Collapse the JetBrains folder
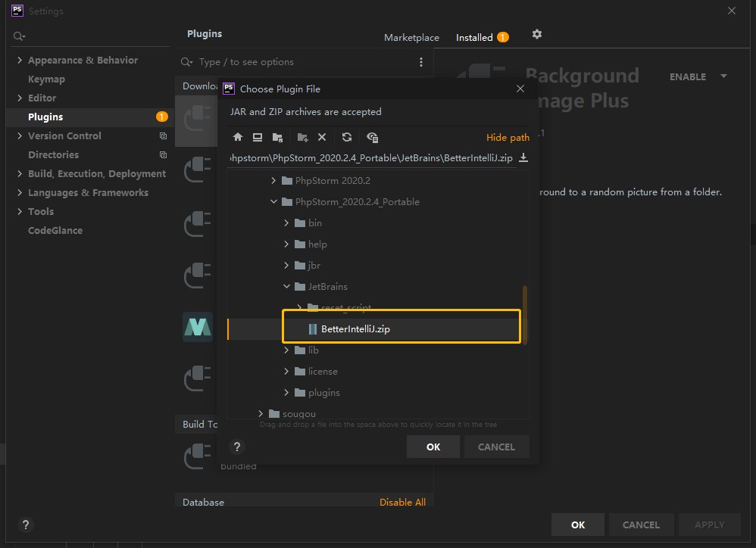The height and width of the screenshot is (548, 756). click(286, 287)
